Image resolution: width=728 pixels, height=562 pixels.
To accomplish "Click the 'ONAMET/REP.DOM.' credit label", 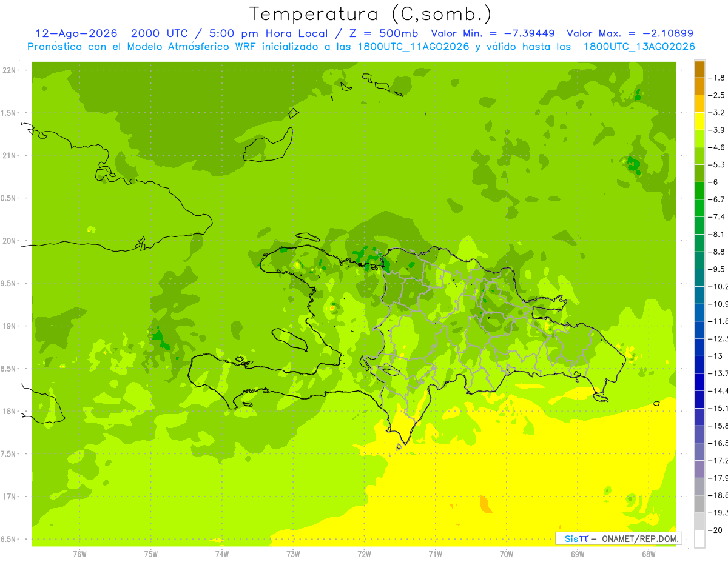I will [x=639, y=538].
